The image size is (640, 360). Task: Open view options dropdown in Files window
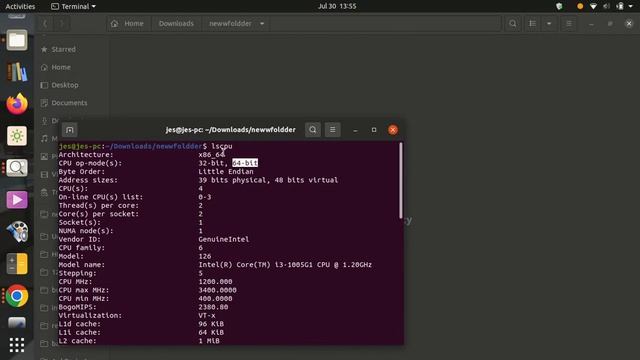[549, 24]
